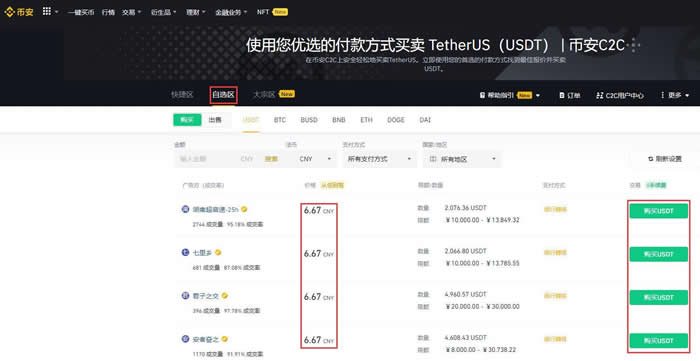The height and width of the screenshot is (361, 700).
Task: Click the refresh settings icon
Action: click(650, 159)
